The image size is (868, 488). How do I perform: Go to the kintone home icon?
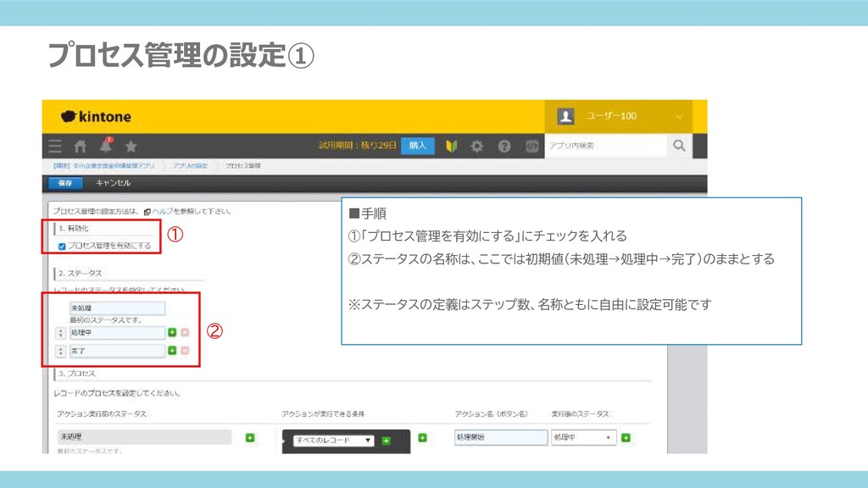81,146
